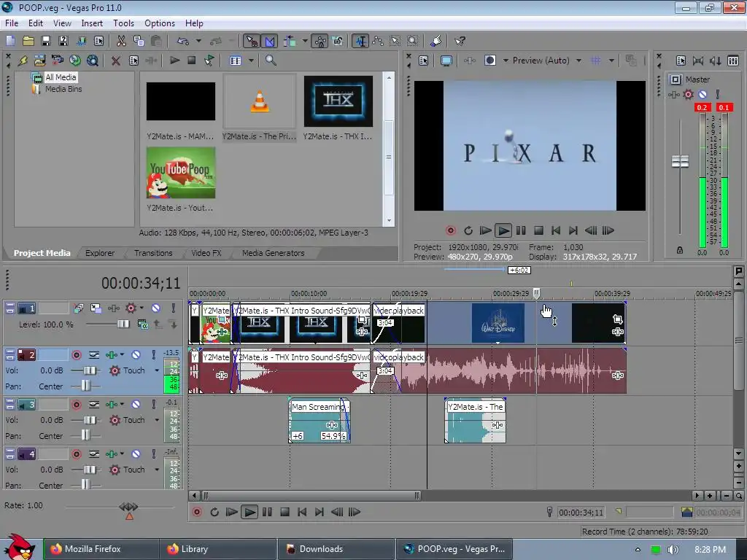Toggle the Master bus mute icon
This screenshot has height=560, width=747.
coord(703,94)
